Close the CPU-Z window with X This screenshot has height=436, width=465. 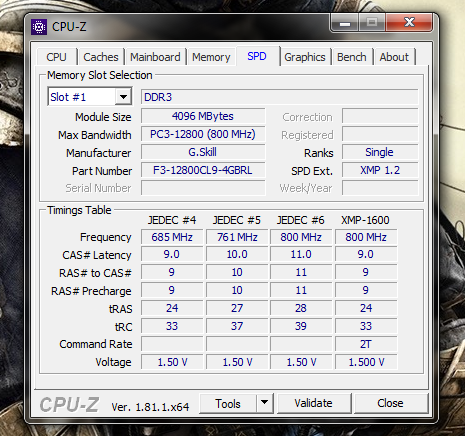click(409, 23)
